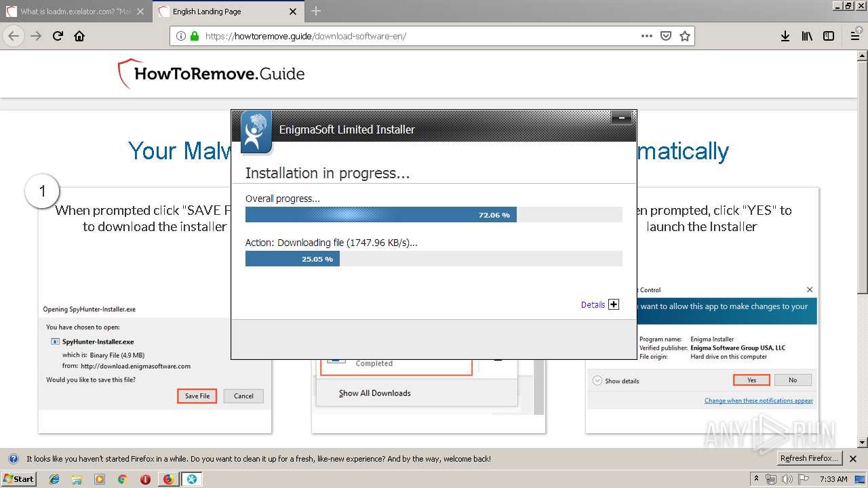Viewport: 868px width, 488px height.
Task: Switch to Firefox in taskbar
Action: tap(168, 479)
